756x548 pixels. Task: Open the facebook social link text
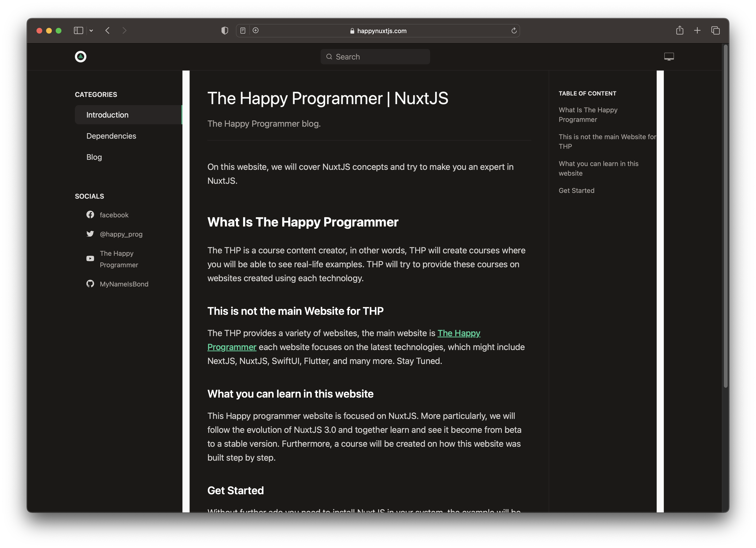[x=114, y=215]
